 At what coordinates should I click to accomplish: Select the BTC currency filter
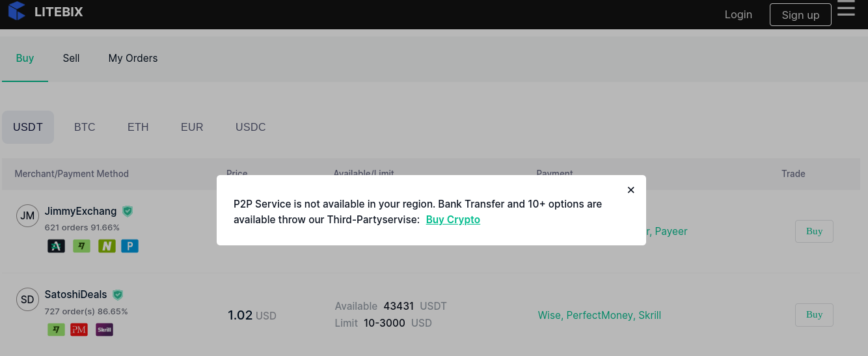click(85, 127)
